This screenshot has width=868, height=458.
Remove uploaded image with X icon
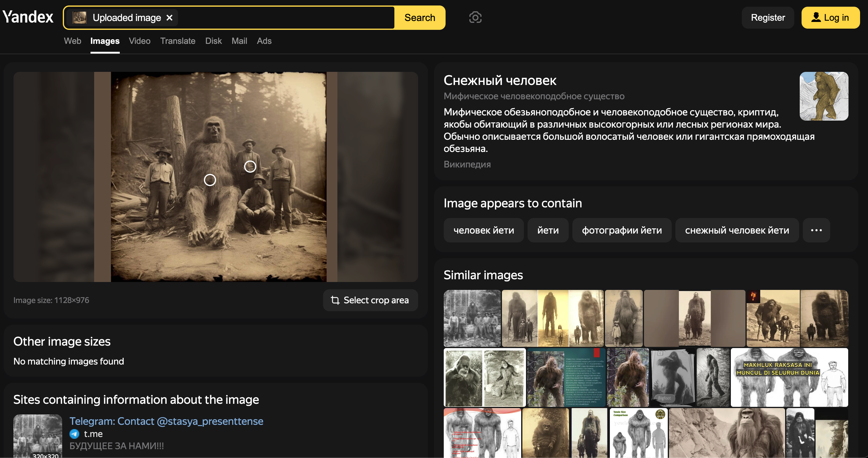[169, 18]
